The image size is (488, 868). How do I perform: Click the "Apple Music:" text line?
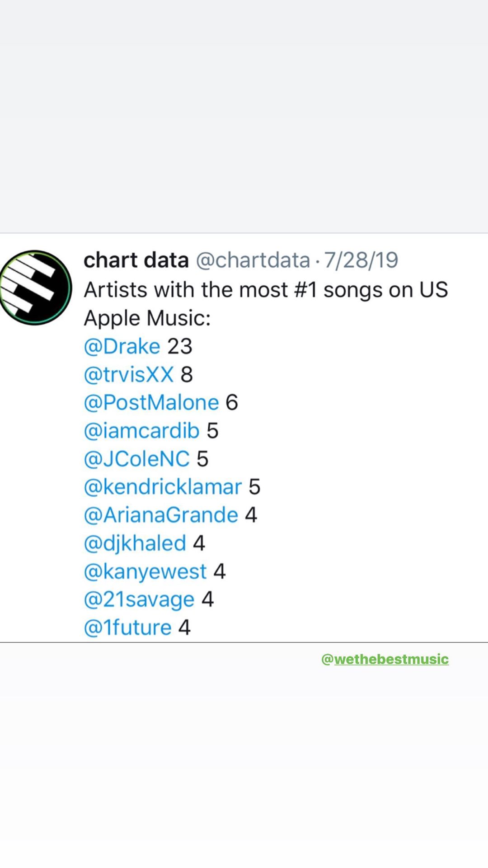[x=147, y=318]
